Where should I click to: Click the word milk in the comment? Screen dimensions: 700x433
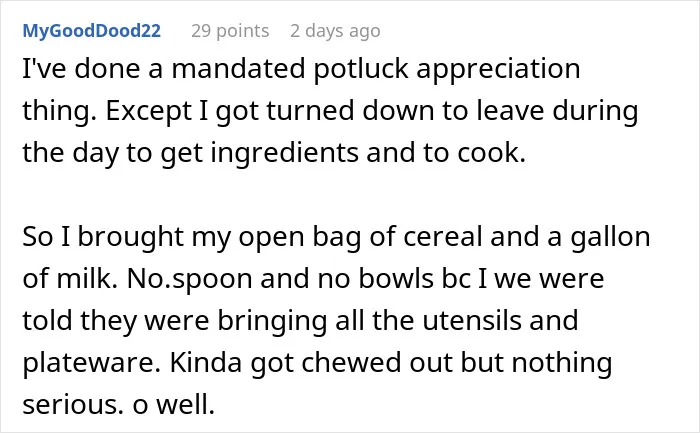tap(84, 279)
